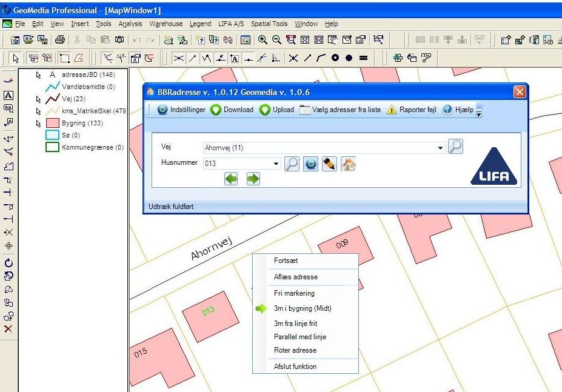
Task: Click the green left arrow previous button
Action: [x=231, y=179]
